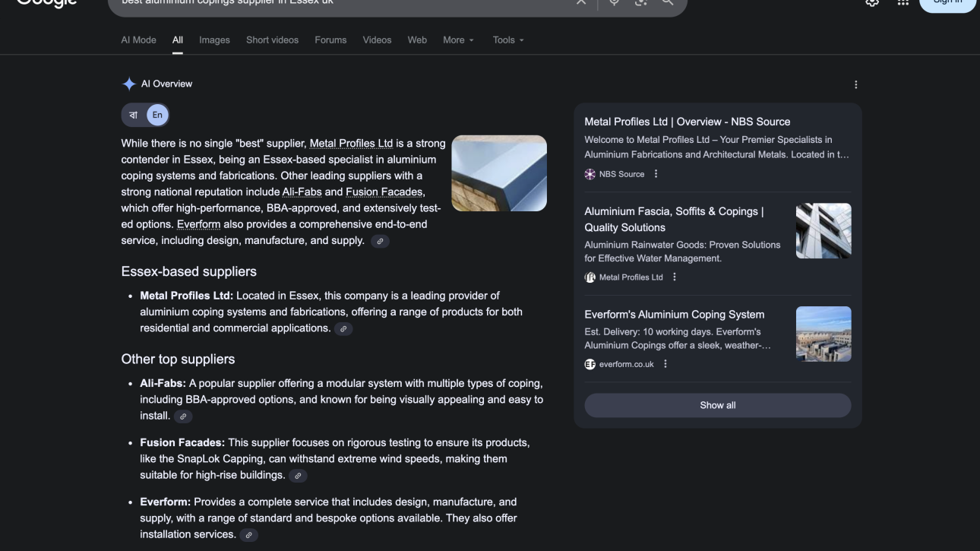980x551 pixels.
Task: Switch to the Images tab
Action: (x=214, y=40)
